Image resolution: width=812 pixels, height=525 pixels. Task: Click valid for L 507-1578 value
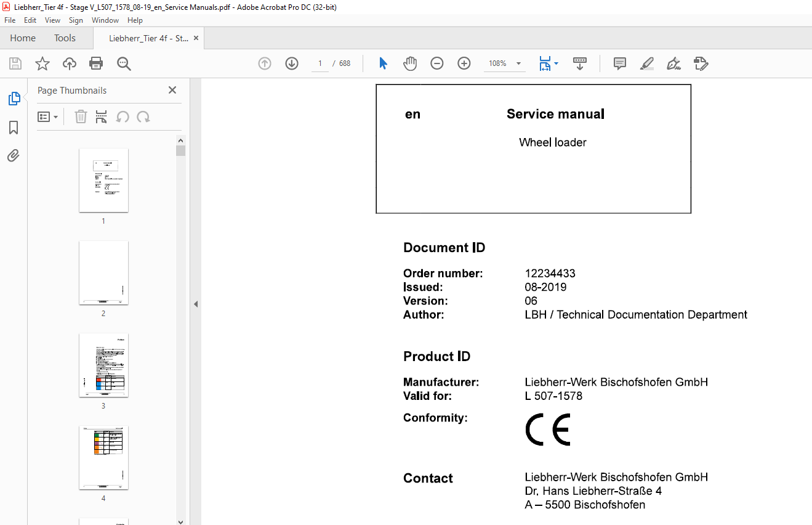553,396
